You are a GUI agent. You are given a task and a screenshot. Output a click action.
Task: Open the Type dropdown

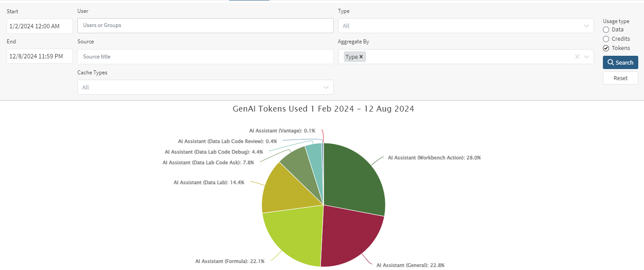click(x=465, y=26)
